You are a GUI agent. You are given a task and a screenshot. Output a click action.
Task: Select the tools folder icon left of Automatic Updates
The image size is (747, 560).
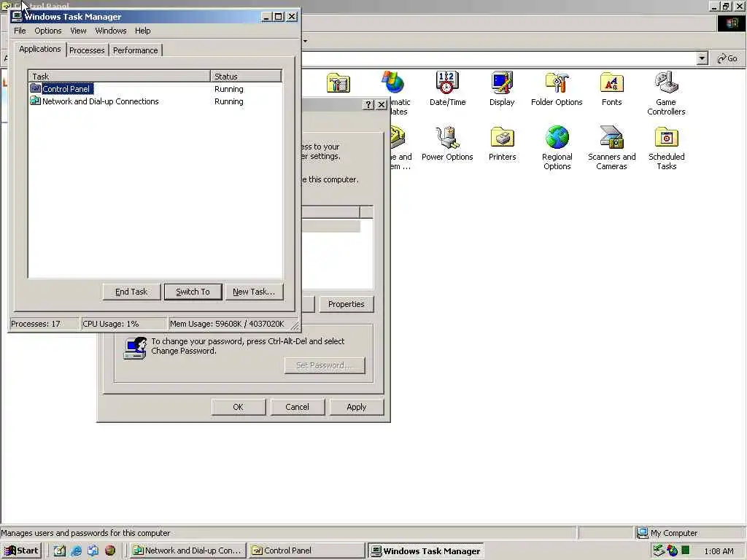pyautogui.click(x=338, y=83)
